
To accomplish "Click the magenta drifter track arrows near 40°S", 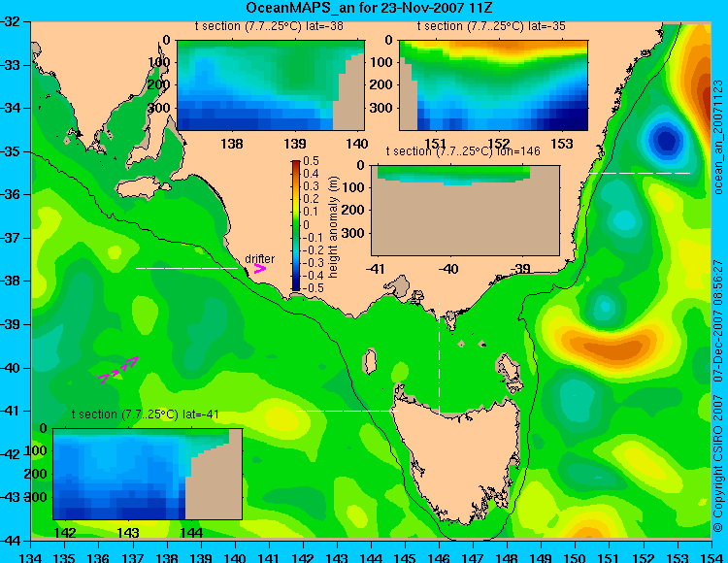I will pyautogui.click(x=117, y=370).
